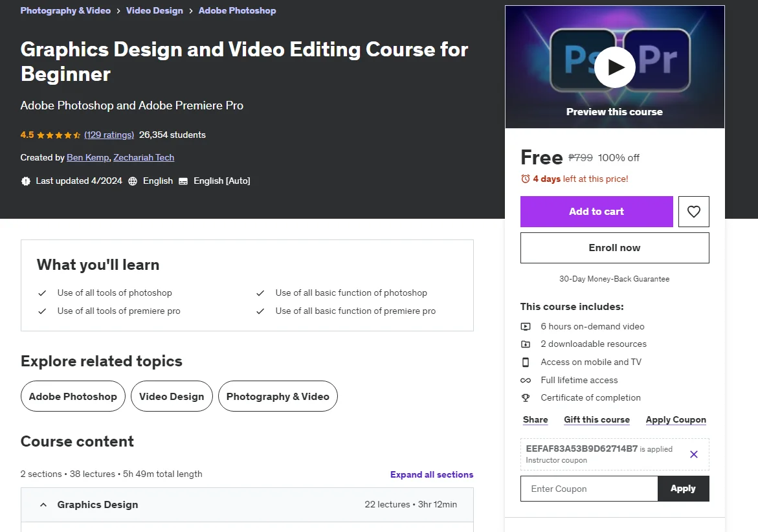Click the 'Full lifetime access' text
Viewport: 758px width, 532px height.
coord(579,381)
